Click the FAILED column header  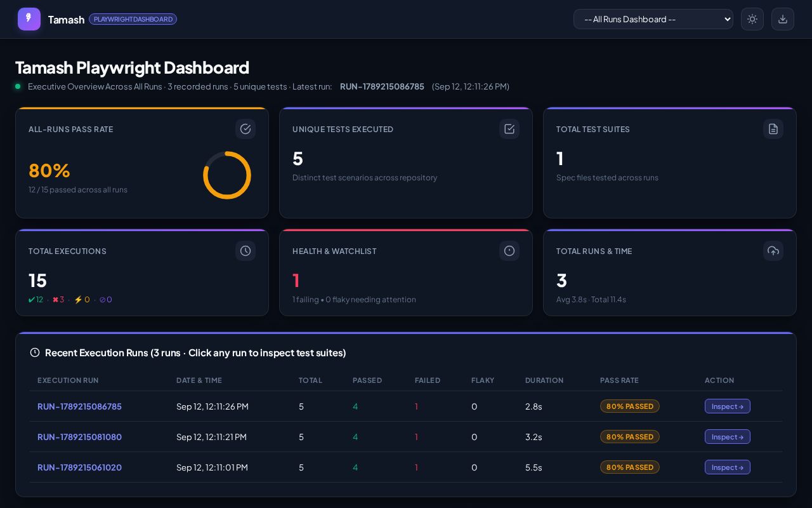pos(428,380)
